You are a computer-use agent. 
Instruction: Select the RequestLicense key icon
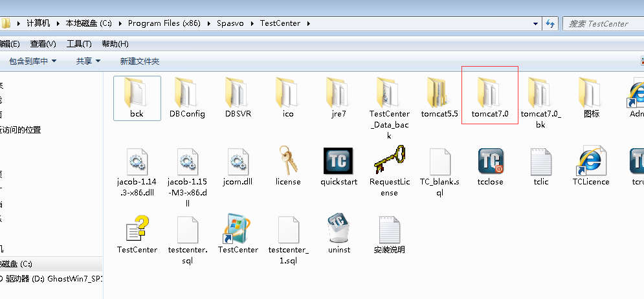(389, 161)
